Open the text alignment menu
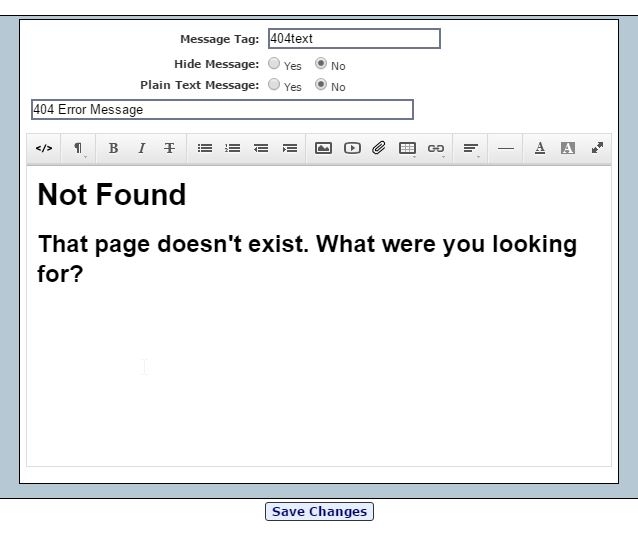The width and height of the screenshot is (638, 547). click(x=471, y=148)
